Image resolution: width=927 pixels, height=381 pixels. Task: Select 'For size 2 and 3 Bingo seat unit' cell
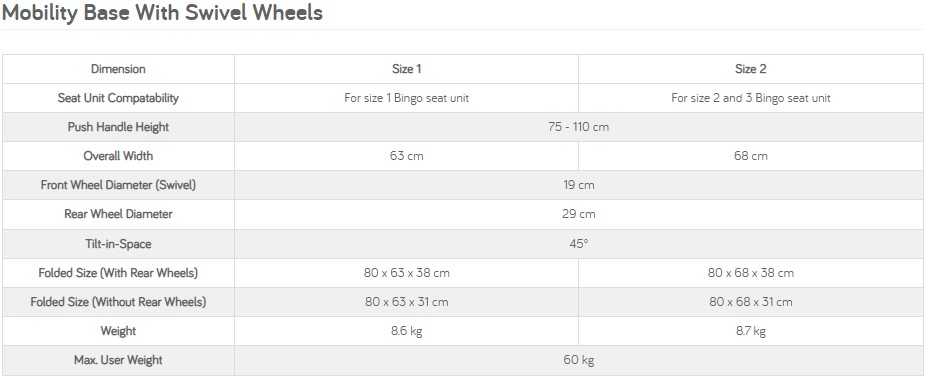click(750, 98)
